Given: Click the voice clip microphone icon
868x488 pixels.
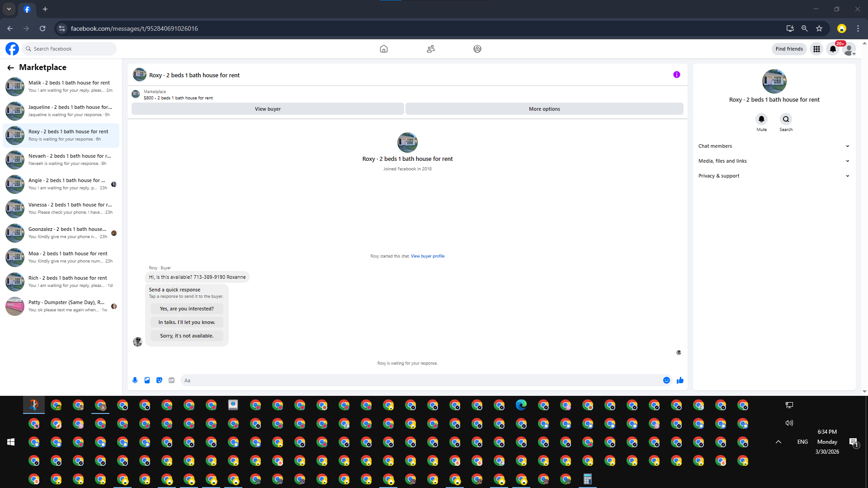Looking at the screenshot, I should [x=135, y=380].
